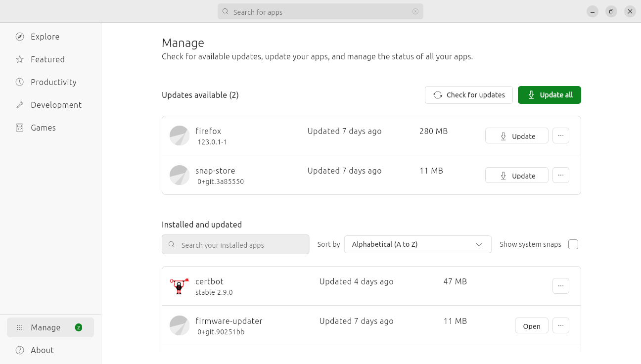Screen dimensions: 641x364
Task: Click the Installed and updated heading
Action: tap(202, 225)
